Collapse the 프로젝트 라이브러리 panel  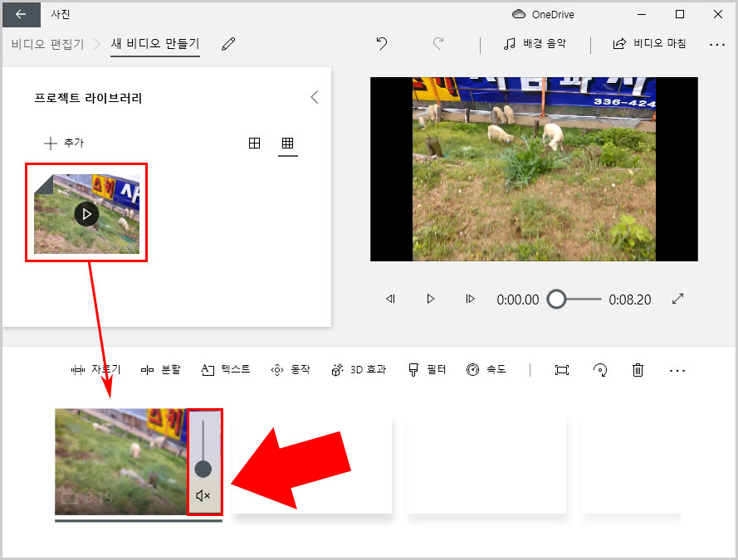click(314, 96)
